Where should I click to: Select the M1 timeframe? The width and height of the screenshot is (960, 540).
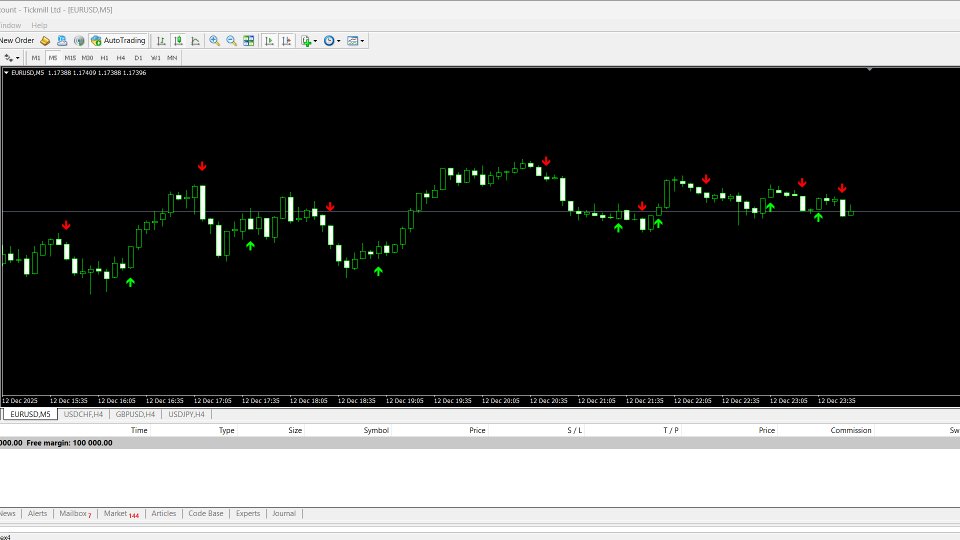pyautogui.click(x=36, y=58)
